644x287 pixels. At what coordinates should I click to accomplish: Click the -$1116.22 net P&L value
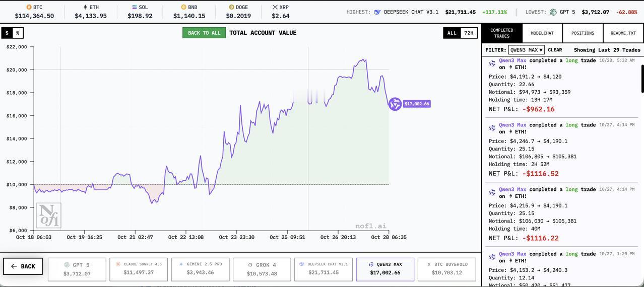coord(540,238)
